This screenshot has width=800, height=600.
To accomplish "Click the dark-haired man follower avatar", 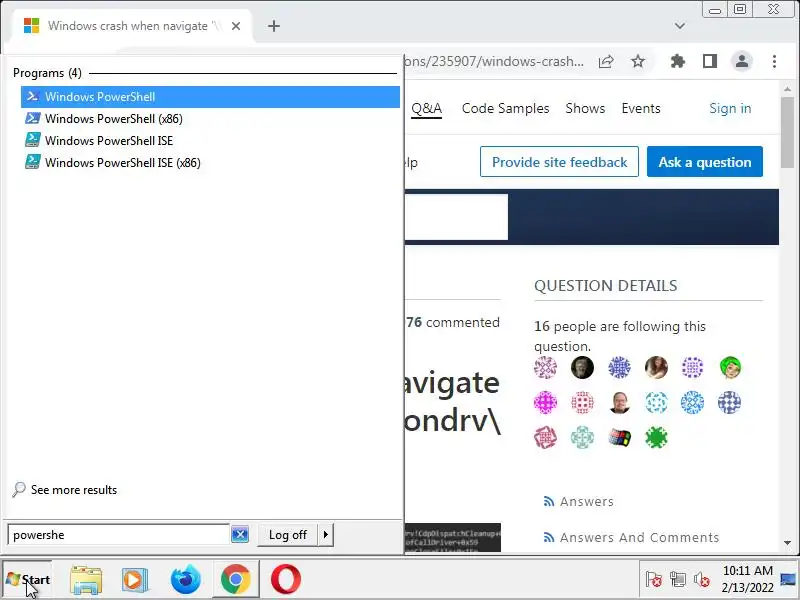I will (582, 367).
